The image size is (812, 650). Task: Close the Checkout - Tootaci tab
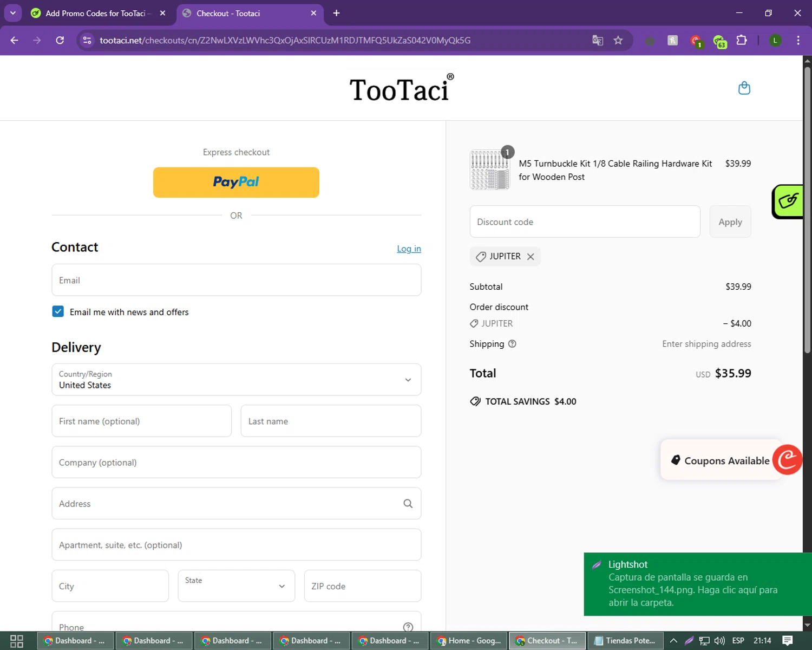(313, 13)
